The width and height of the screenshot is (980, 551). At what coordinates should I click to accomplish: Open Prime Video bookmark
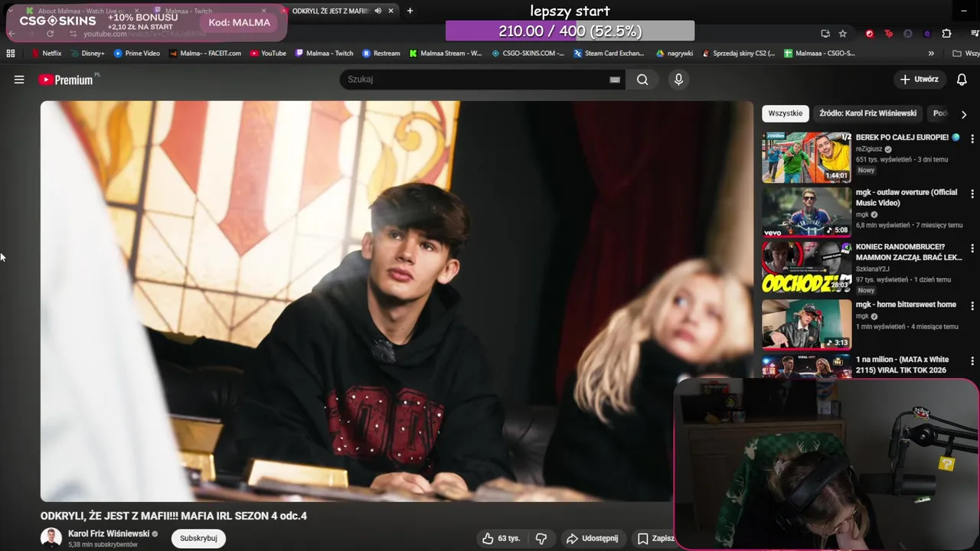137,54
